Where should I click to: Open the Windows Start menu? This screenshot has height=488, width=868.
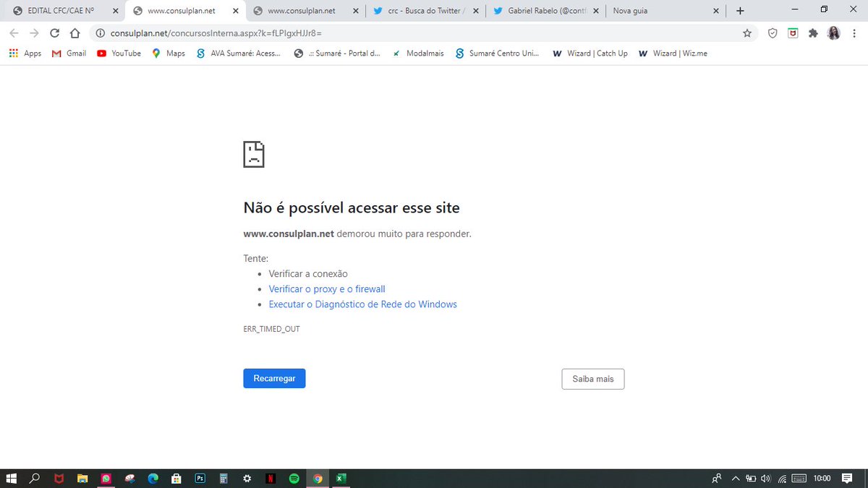pyautogui.click(x=11, y=478)
